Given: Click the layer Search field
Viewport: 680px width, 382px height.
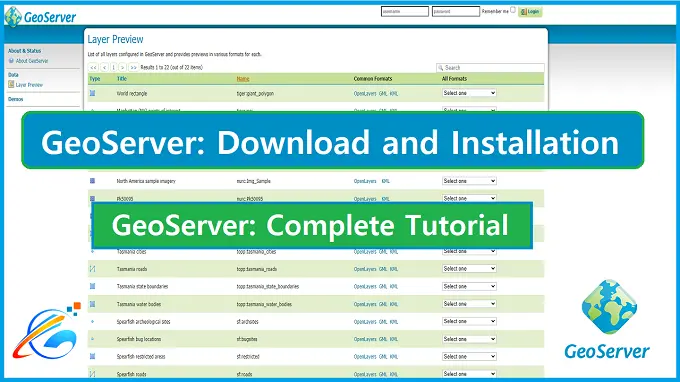Looking at the screenshot, I should pos(490,68).
